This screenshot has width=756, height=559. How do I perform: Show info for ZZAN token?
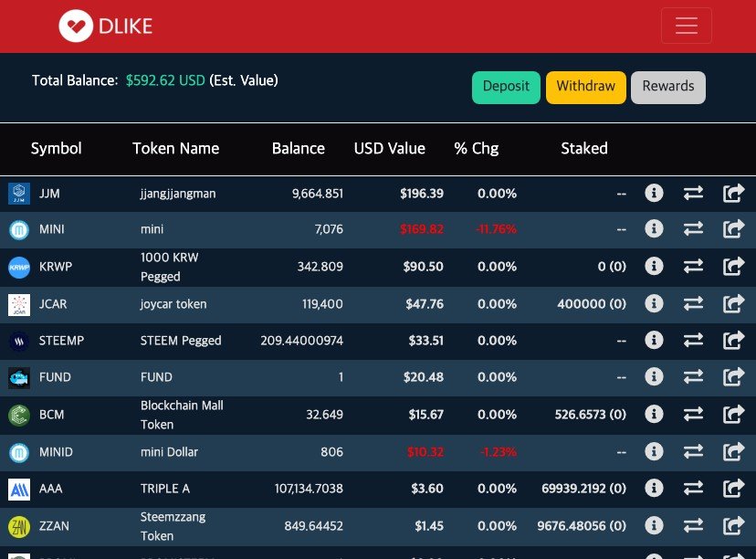point(654,526)
